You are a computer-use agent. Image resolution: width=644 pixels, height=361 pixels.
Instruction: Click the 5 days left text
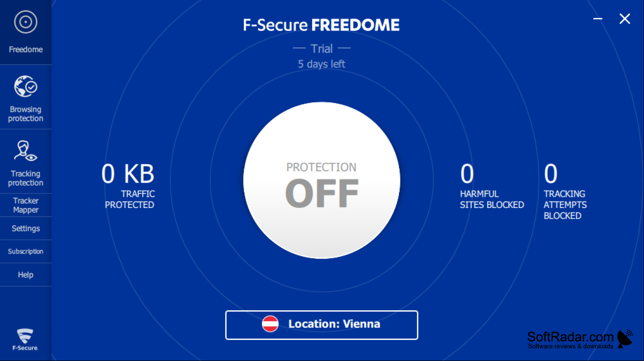322,64
